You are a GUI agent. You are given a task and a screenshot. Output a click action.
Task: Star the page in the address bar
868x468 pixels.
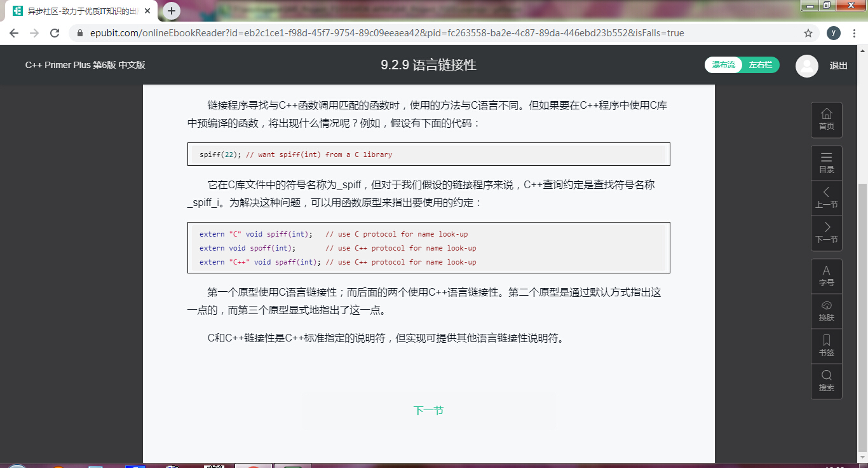pos(808,32)
